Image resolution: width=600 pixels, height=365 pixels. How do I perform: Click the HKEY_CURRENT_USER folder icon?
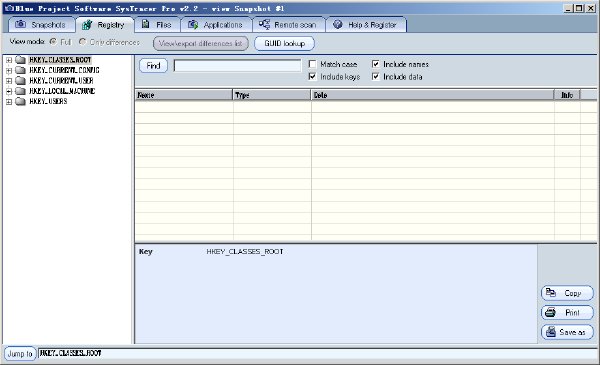(x=20, y=80)
